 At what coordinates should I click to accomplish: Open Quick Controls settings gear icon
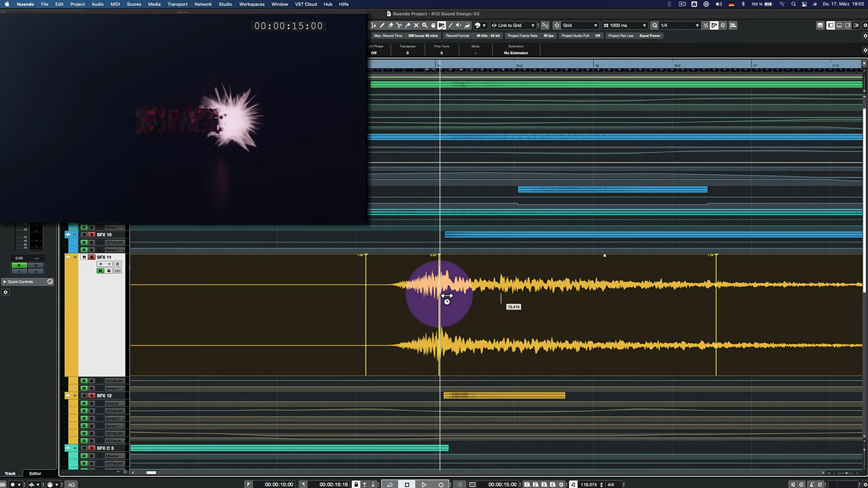tap(6, 292)
